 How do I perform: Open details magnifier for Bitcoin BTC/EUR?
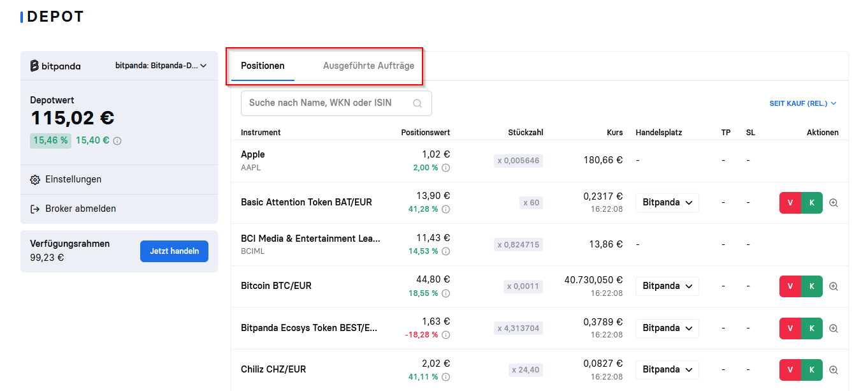coord(834,286)
